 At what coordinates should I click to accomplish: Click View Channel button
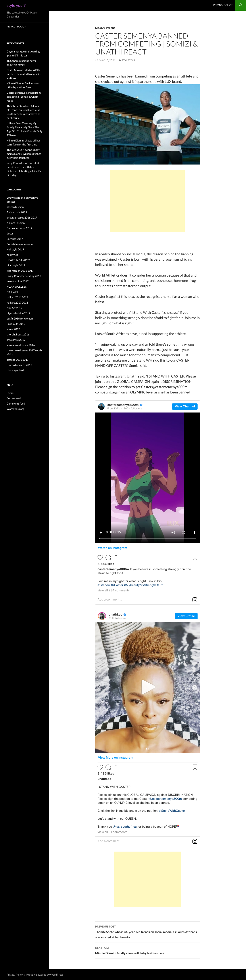pos(185,406)
